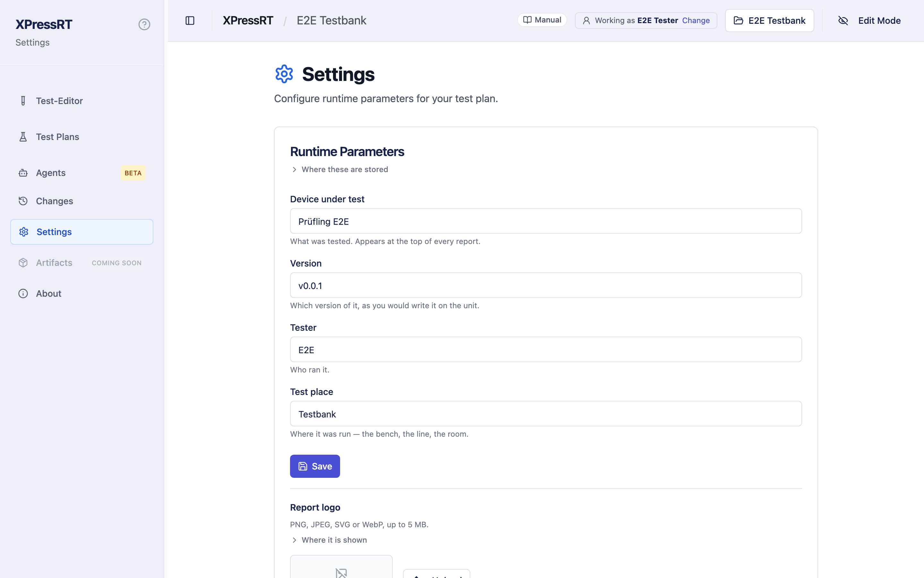Click the E2E Testbank project button
This screenshot has height=578, width=924.
pyautogui.click(x=769, y=21)
